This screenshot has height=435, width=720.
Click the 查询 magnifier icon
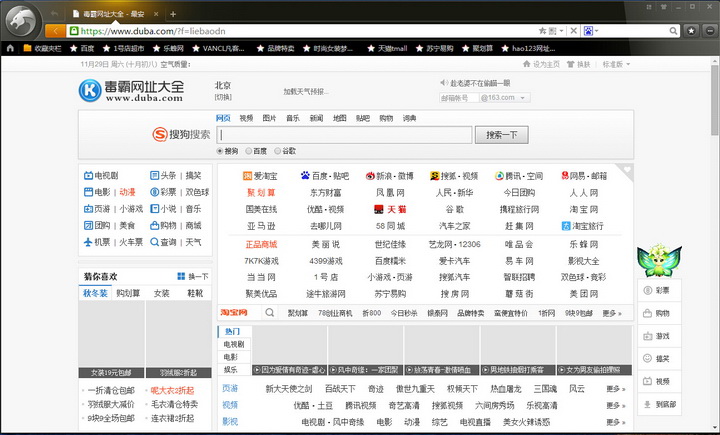click(x=154, y=242)
